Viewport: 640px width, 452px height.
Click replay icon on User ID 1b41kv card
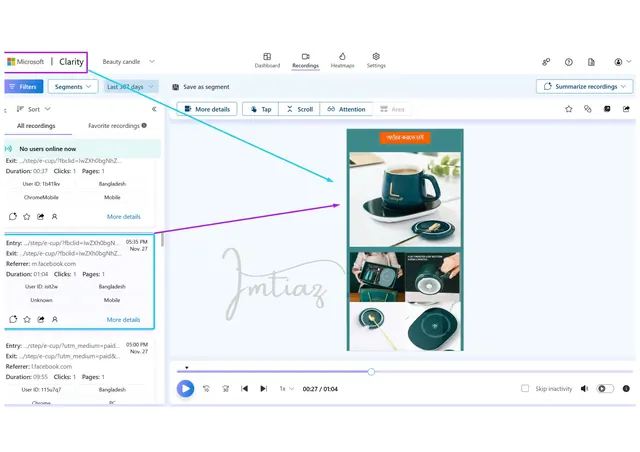[x=13, y=216]
